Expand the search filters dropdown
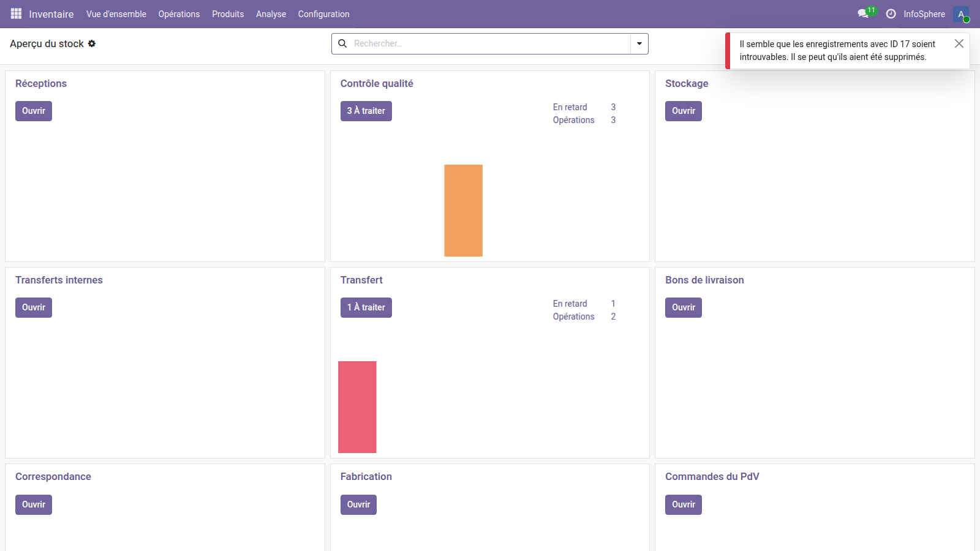This screenshot has width=980, height=551. pyautogui.click(x=639, y=43)
